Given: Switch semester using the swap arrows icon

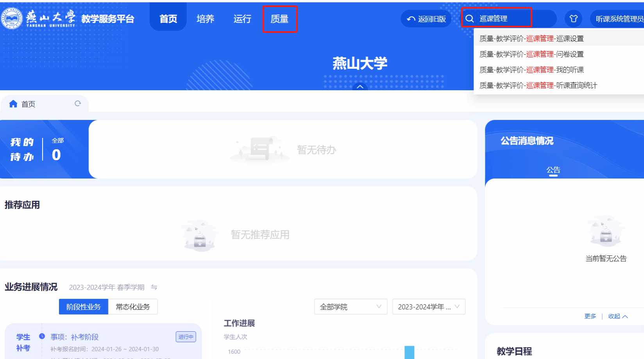Looking at the screenshot, I should (154, 287).
